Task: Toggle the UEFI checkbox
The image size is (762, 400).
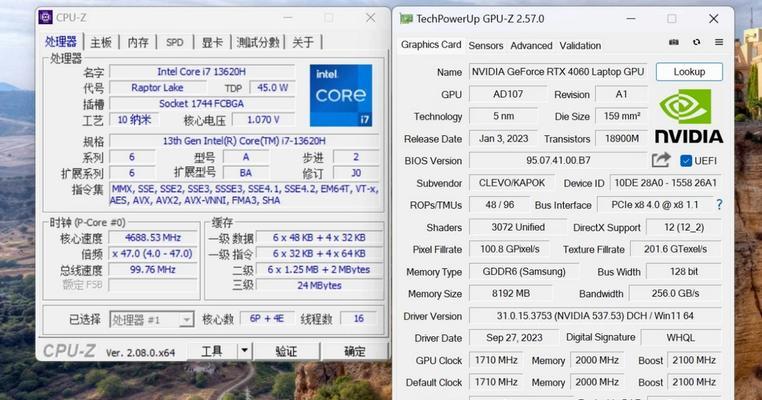Action: tap(686, 161)
